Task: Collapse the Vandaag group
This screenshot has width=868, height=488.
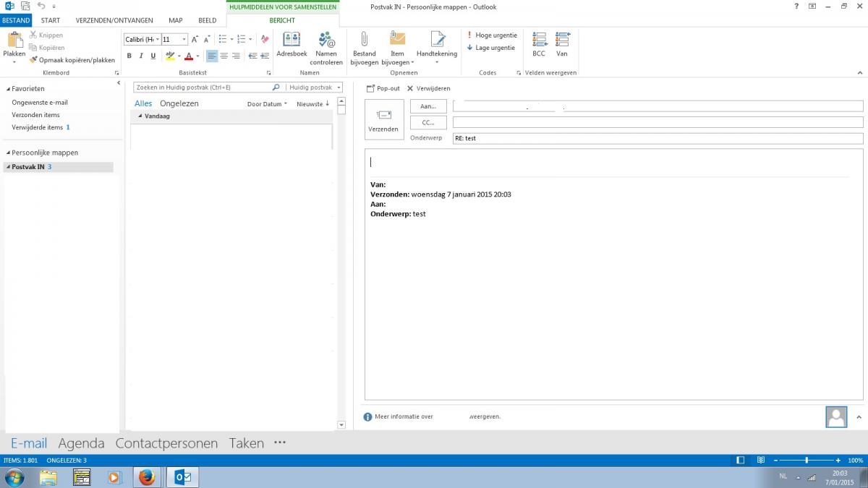Action: click(140, 116)
